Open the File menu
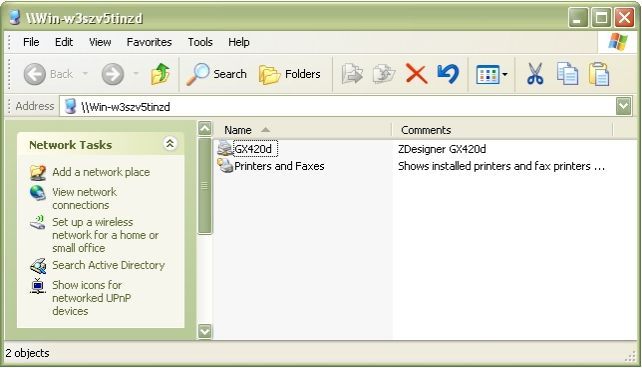 coord(31,42)
